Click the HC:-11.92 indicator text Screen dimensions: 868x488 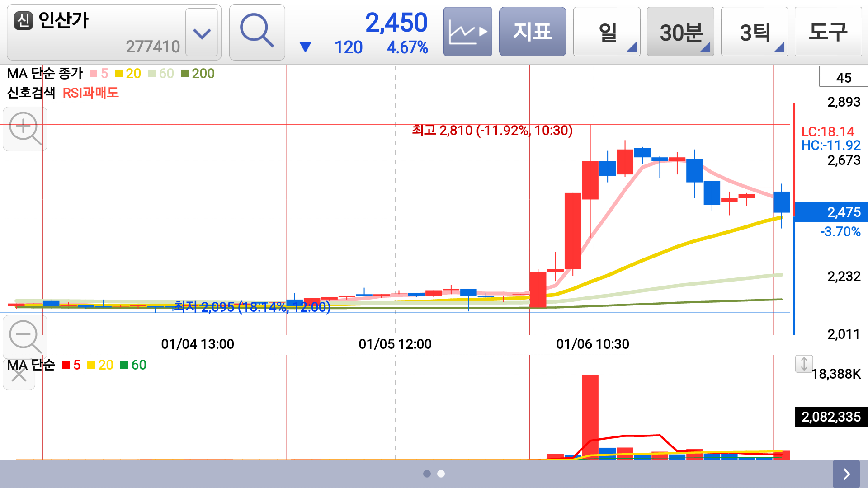pos(831,145)
